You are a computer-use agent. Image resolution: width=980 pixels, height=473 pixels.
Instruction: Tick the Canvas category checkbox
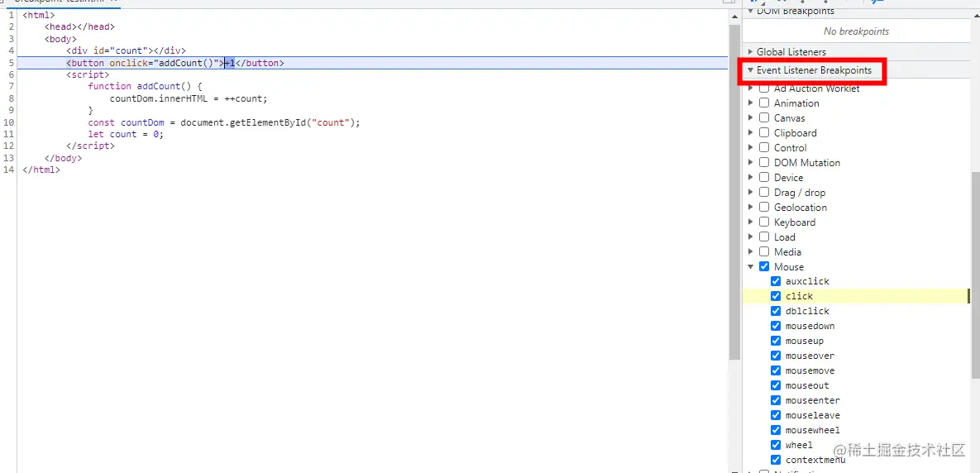pos(764,118)
